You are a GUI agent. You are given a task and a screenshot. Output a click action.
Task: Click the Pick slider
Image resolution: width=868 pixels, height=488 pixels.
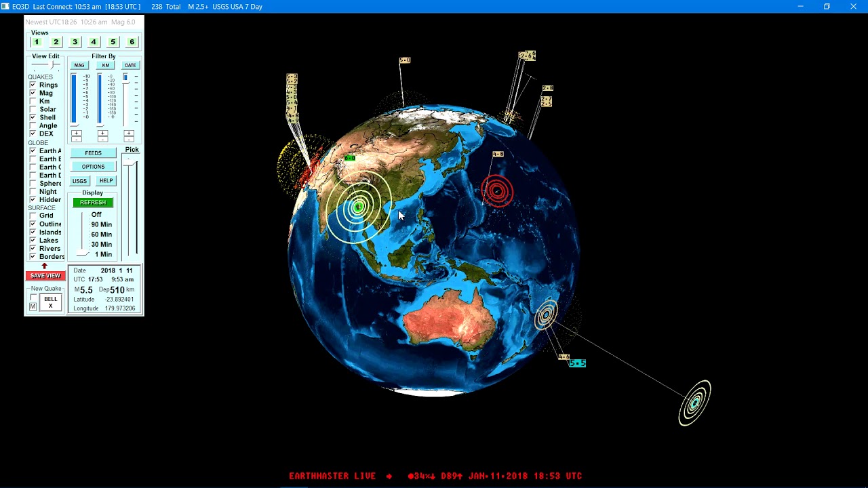(x=131, y=207)
